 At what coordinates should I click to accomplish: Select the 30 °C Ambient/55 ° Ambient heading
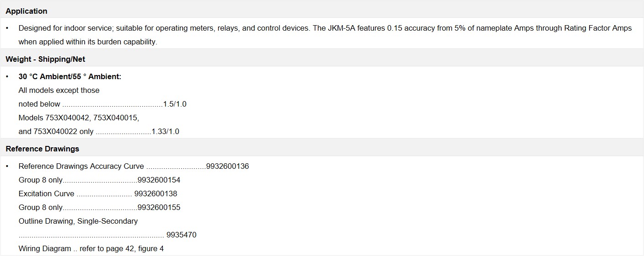[x=70, y=77]
